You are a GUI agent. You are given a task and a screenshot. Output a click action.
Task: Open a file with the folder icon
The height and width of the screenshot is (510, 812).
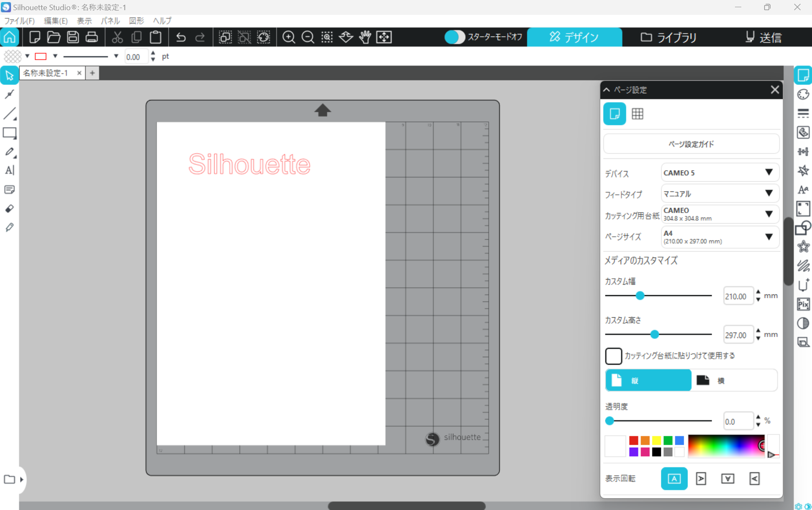[54, 37]
